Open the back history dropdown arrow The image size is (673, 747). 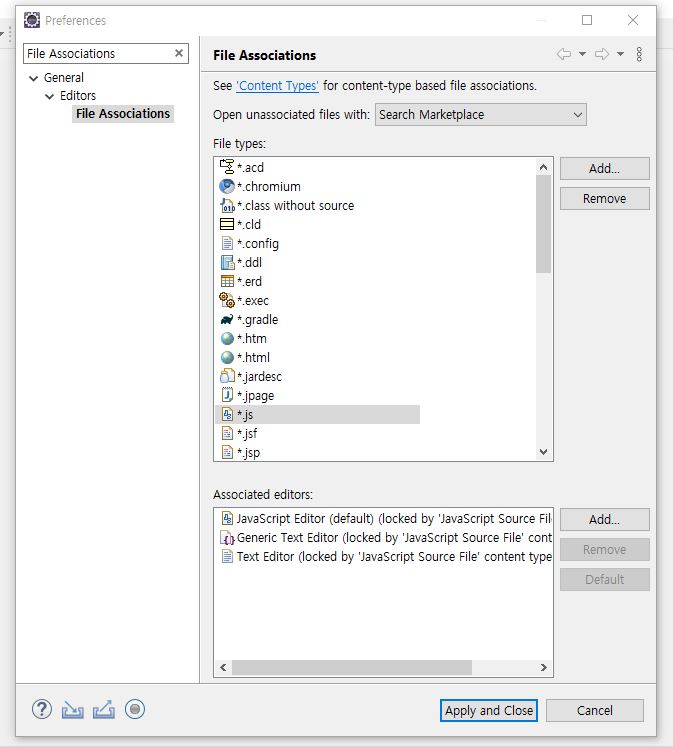[583, 54]
